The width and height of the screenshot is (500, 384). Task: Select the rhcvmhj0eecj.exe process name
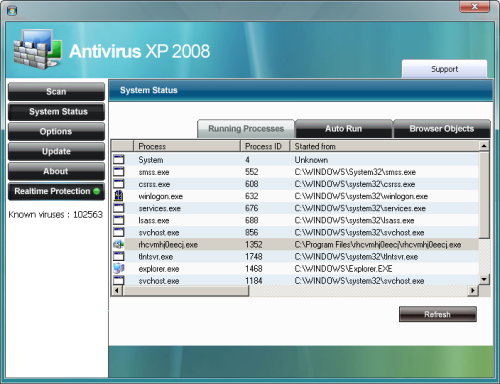point(168,245)
